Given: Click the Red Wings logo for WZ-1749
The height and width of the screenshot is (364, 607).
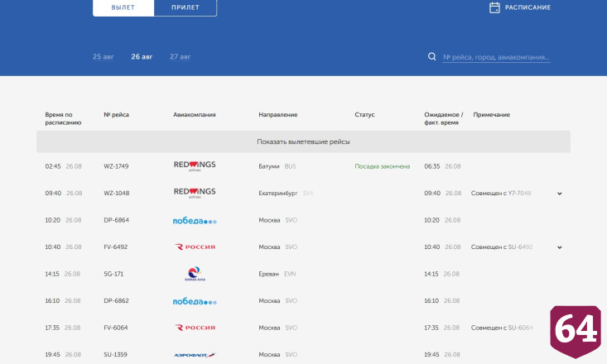Looking at the screenshot, I should (x=195, y=166).
